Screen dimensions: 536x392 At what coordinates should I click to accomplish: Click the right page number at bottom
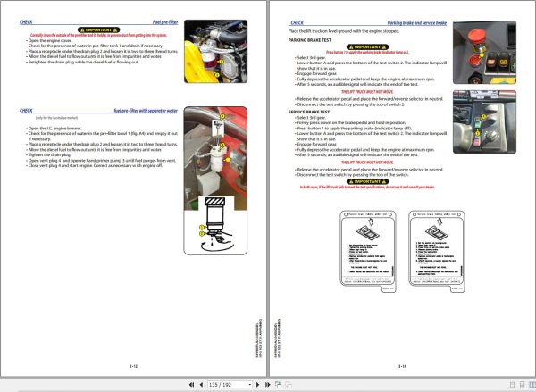click(402, 366)
